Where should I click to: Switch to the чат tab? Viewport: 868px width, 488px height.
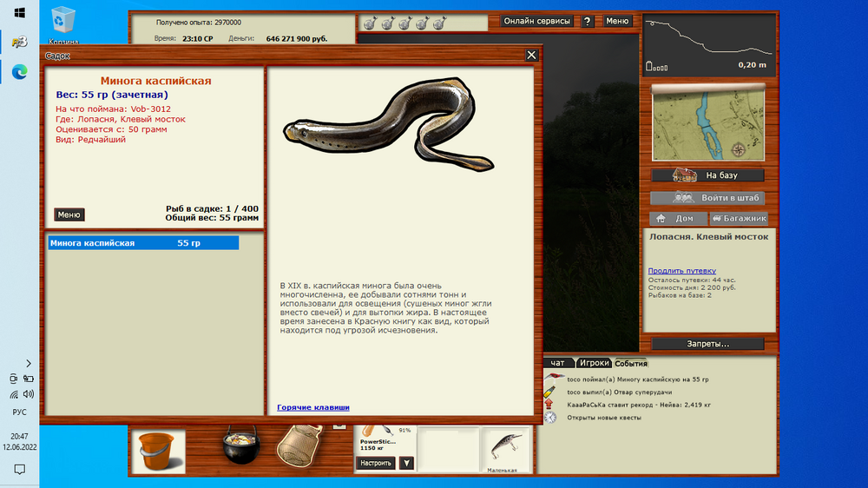coord(557,363)
